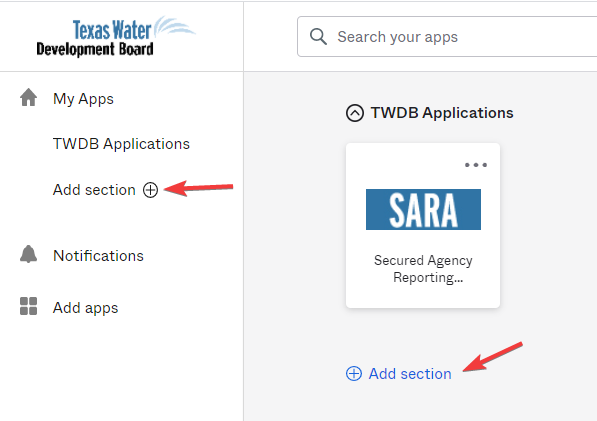Click the blue Add section link
Image resolution: width=597 pixels, height=421 pixels.
pyautogui.click(x=410, y=374)
